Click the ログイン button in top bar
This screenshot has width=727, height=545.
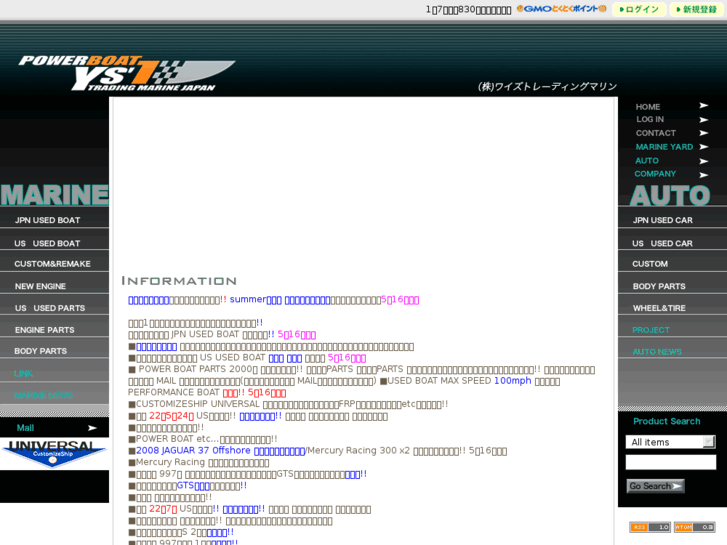tap(639, 9)
